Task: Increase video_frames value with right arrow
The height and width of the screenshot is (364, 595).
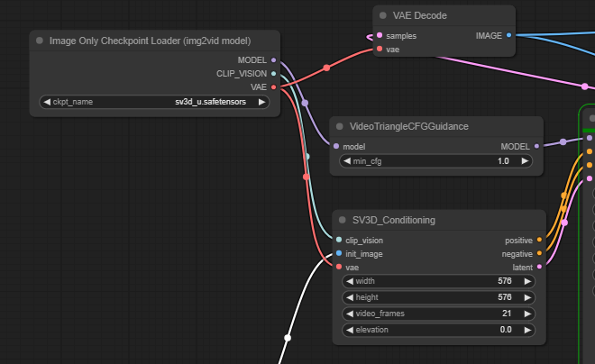Action: [528, 314]
